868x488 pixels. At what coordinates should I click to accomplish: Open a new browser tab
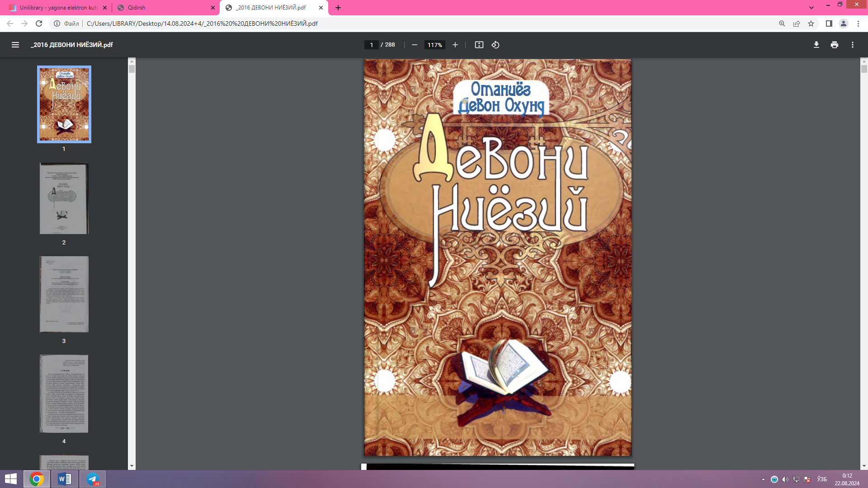pyautogui.click(x=338, y=8)
